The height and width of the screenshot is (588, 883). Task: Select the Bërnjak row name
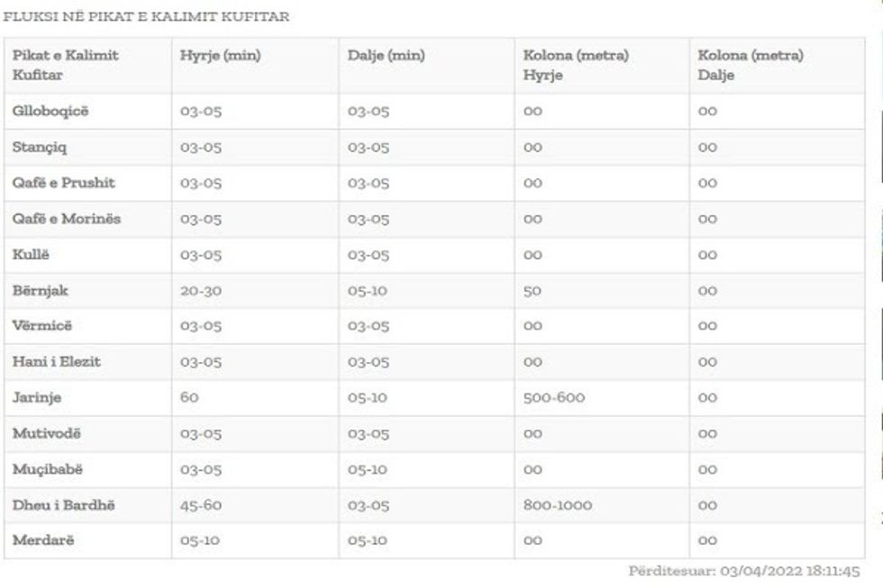[x=40, y=291]
